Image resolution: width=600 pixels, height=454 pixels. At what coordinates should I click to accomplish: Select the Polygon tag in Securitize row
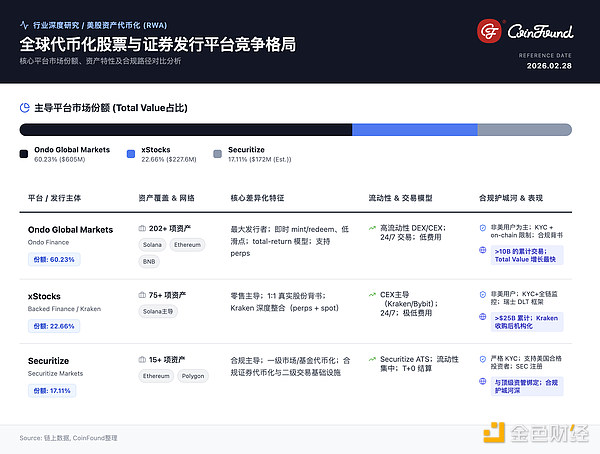(x=193, y=376)
